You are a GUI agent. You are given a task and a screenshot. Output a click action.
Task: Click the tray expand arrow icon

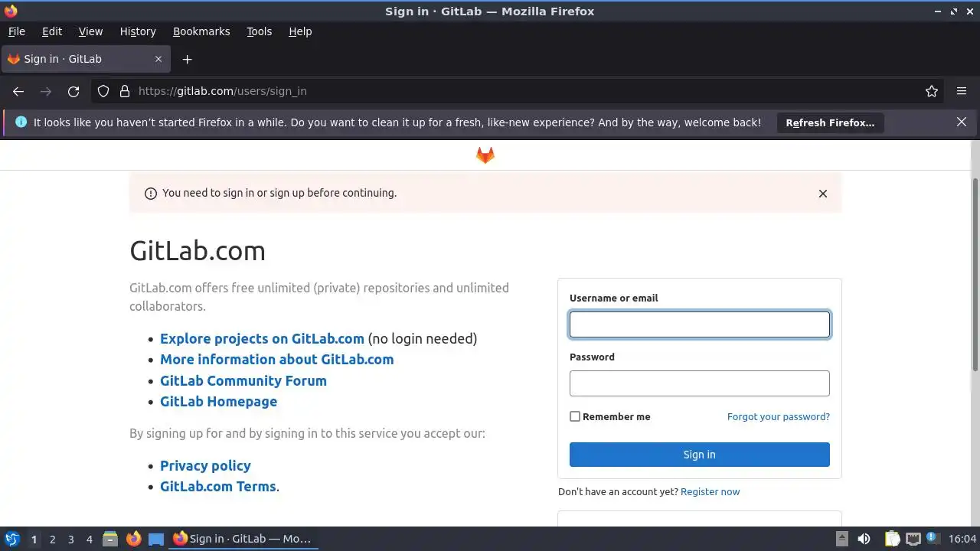point(841,539)
